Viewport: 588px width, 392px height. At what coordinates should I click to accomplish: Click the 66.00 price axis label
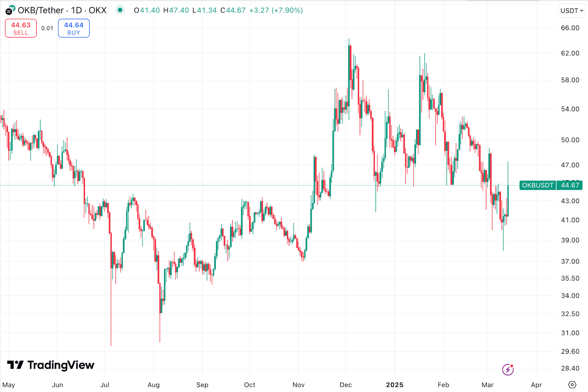570,28
